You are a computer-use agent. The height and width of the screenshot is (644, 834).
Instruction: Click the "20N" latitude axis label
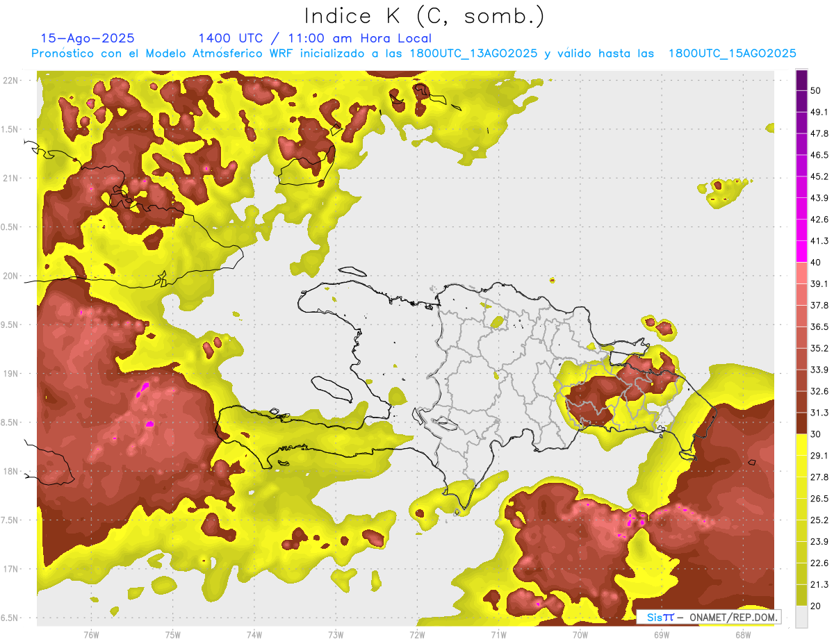10,276
